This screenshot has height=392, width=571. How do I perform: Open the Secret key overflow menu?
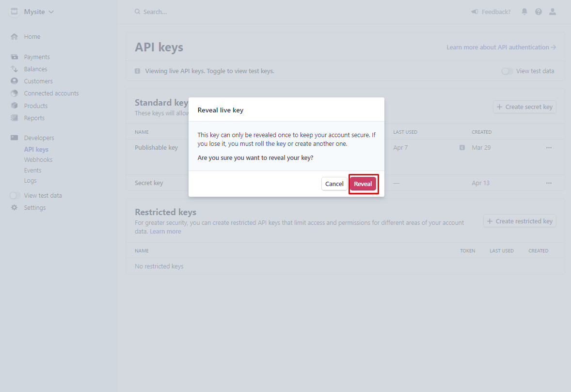click(549, 183)
